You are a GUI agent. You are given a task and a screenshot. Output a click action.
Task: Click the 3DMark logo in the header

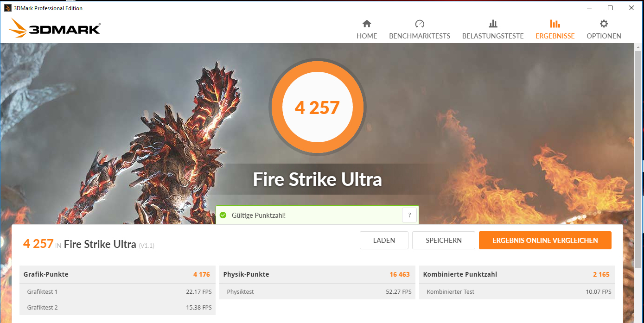[x=54, y=28]
